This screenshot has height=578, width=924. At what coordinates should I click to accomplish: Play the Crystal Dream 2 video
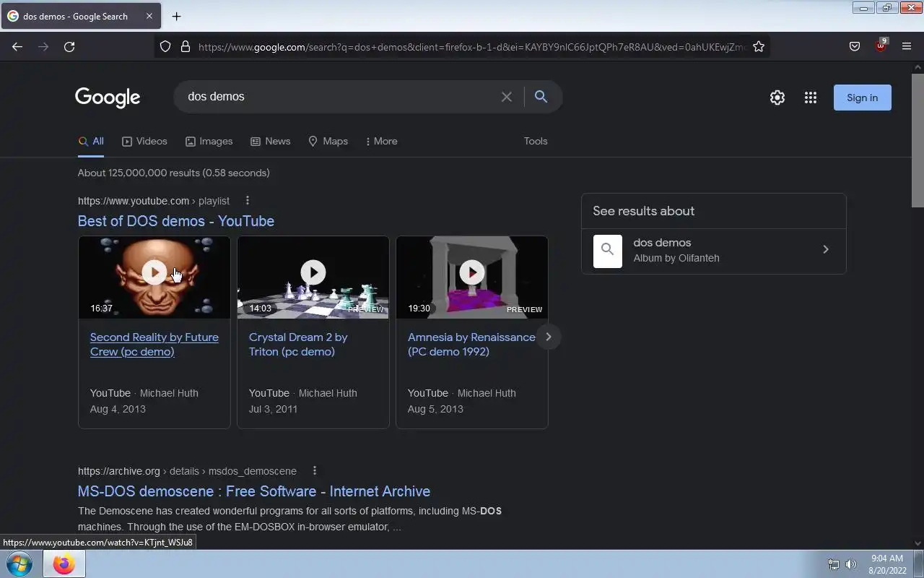313,272
